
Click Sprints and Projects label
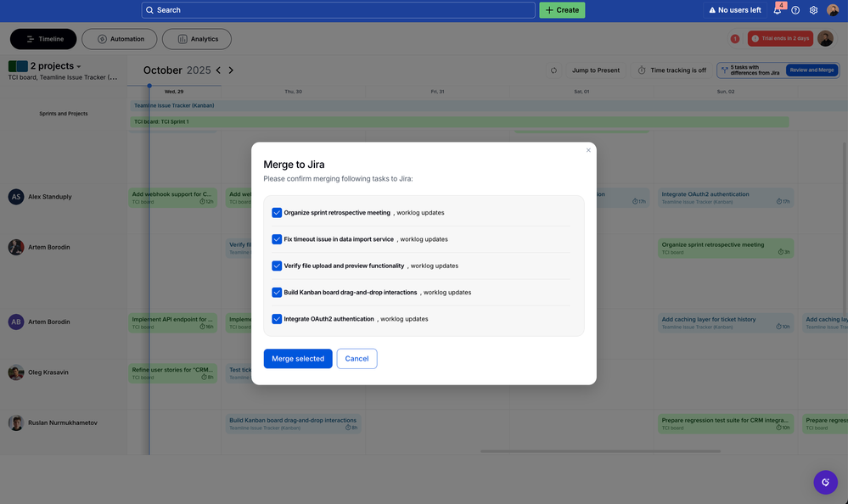click(64, 114)
